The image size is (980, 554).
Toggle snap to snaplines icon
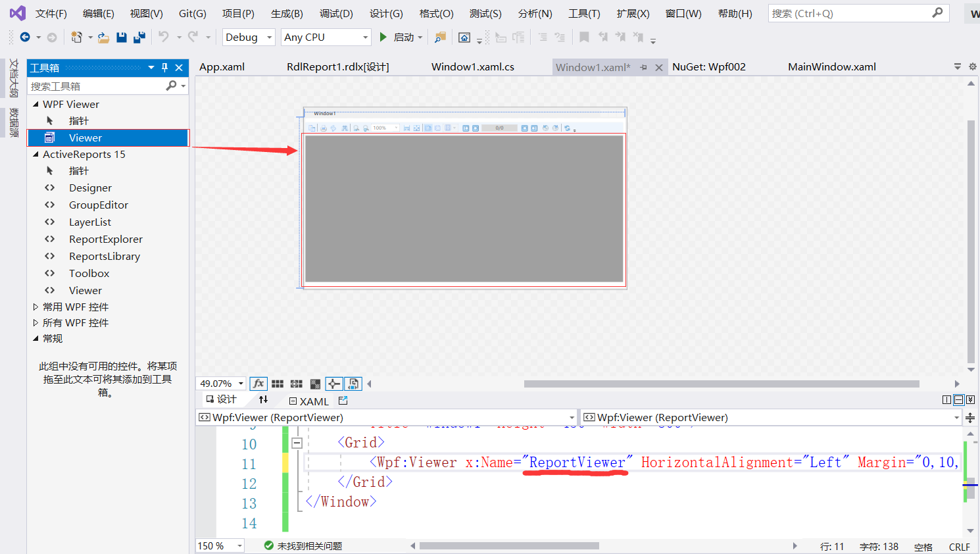click(334, 384)
